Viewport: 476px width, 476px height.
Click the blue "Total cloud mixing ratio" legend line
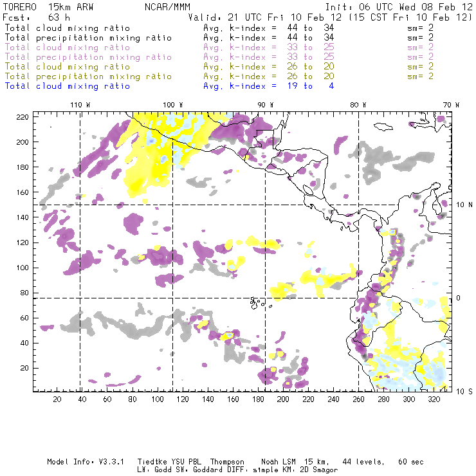pos(68,86)
